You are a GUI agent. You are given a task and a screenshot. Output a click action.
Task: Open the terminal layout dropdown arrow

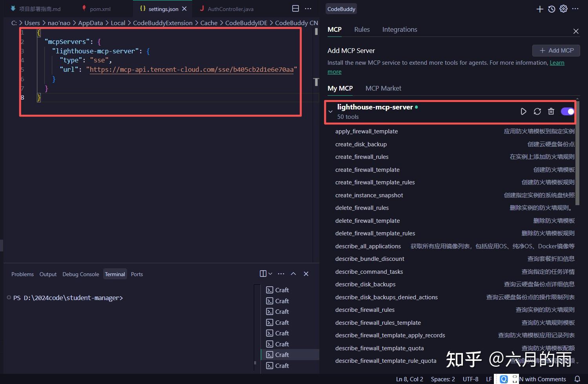tap(270, 273)
